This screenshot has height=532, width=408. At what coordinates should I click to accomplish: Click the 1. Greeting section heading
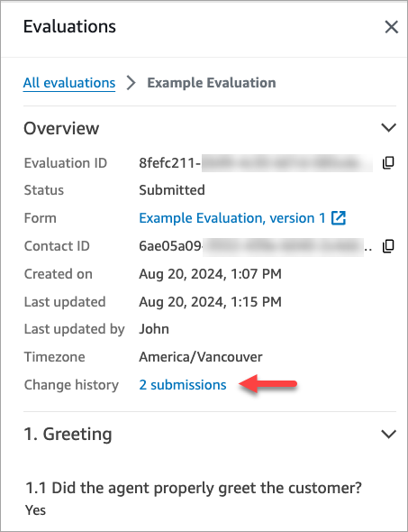(x=68, y=434)
